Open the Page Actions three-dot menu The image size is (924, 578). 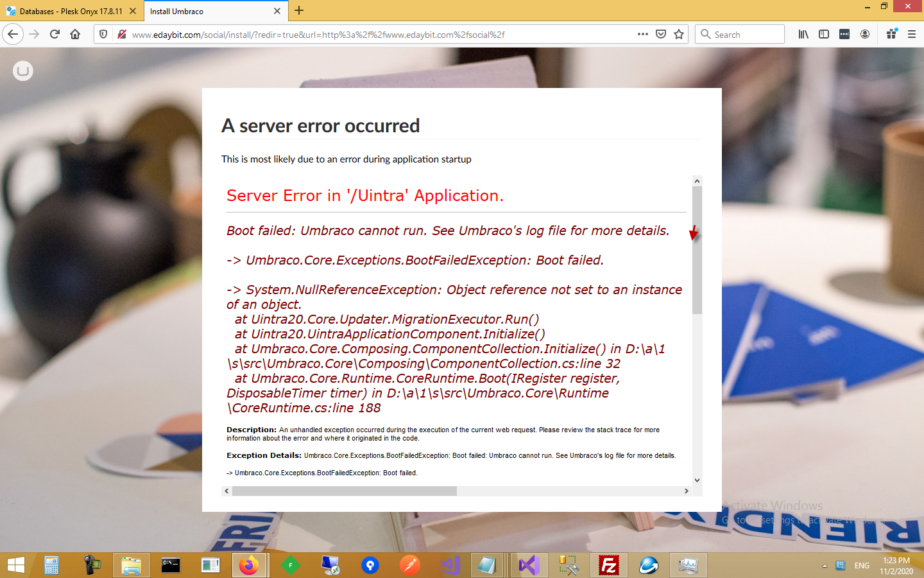pos(642,34)
